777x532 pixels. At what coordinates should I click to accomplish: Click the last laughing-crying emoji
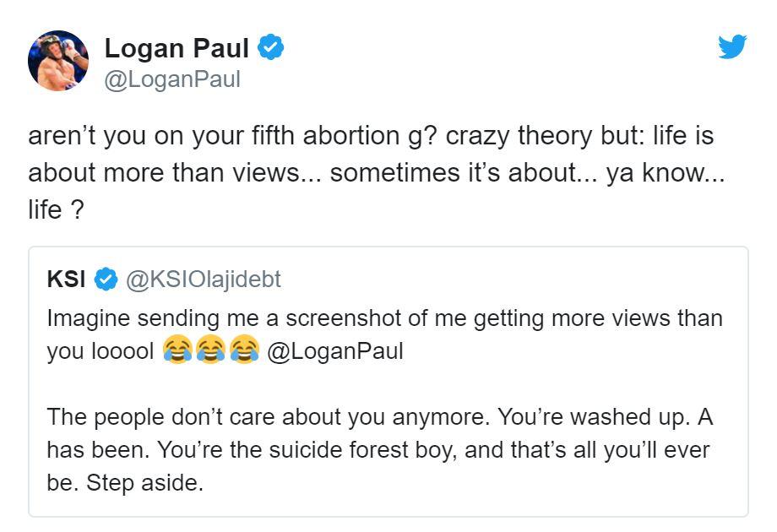point(243,350)
